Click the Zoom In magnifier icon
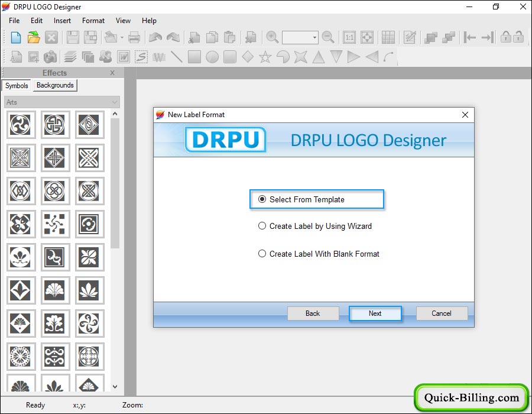This screenshot has height=414, width=532. (272, 37)
